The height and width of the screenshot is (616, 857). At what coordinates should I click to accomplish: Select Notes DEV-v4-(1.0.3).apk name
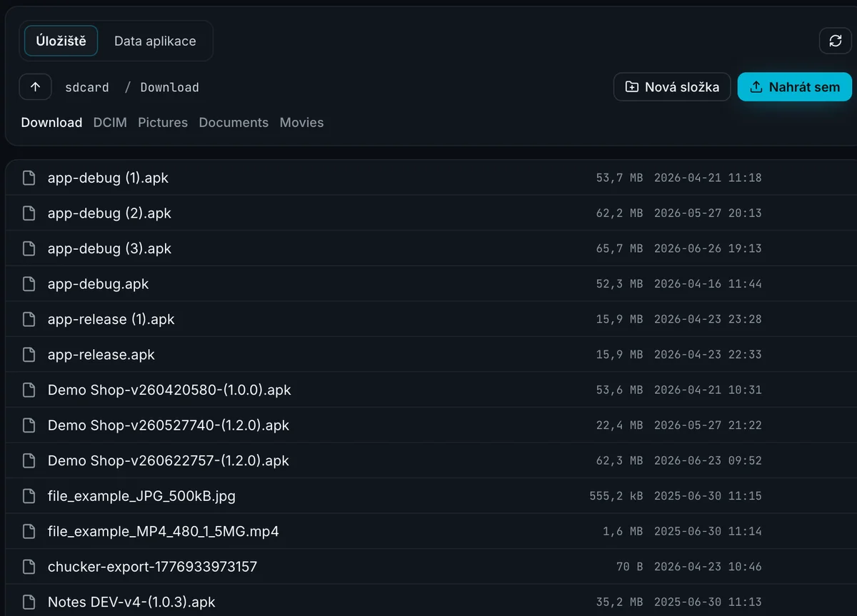(x=131, y=602)
